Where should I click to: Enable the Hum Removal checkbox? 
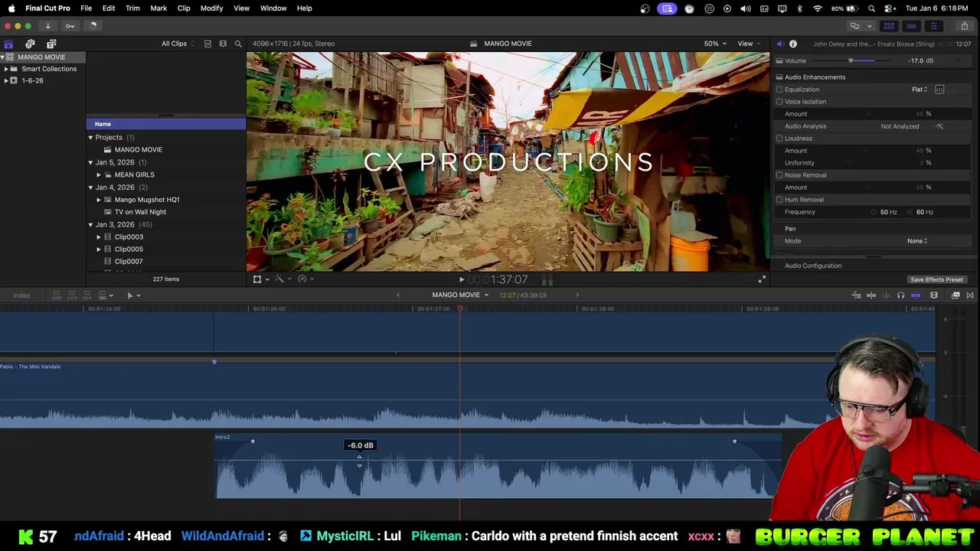click(x=779, y=200)
